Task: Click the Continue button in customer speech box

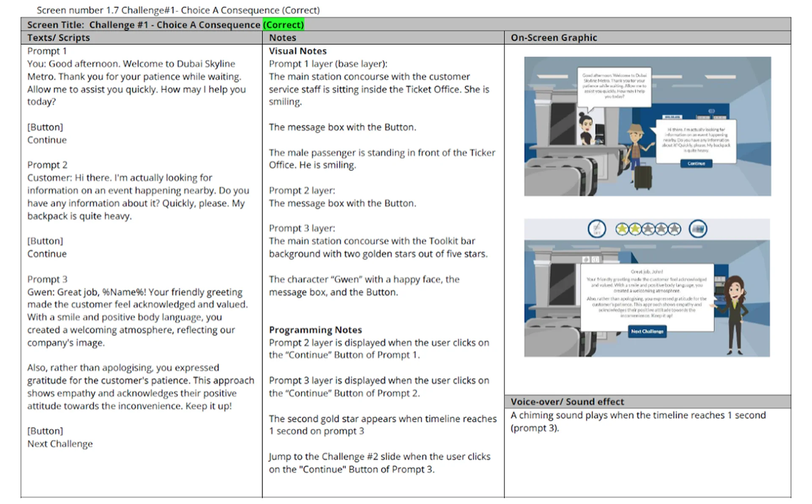Action: [x=696, y=163]
